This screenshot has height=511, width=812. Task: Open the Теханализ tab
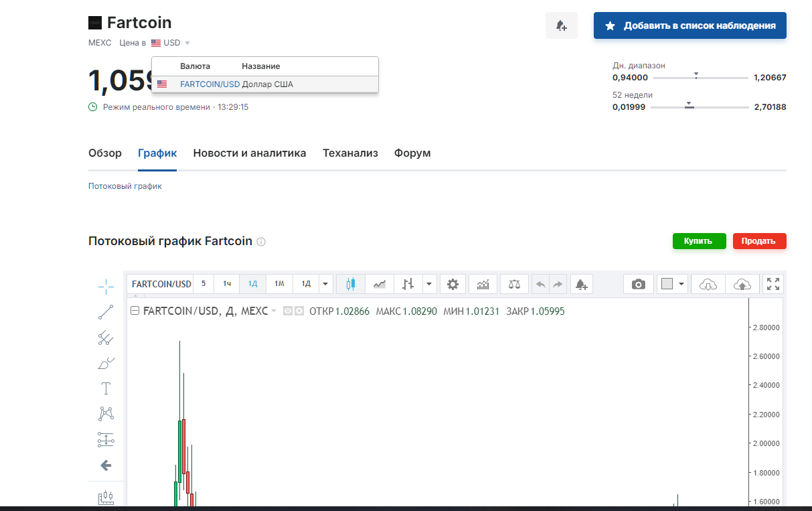pyautogui.click(x=350, y=153)
